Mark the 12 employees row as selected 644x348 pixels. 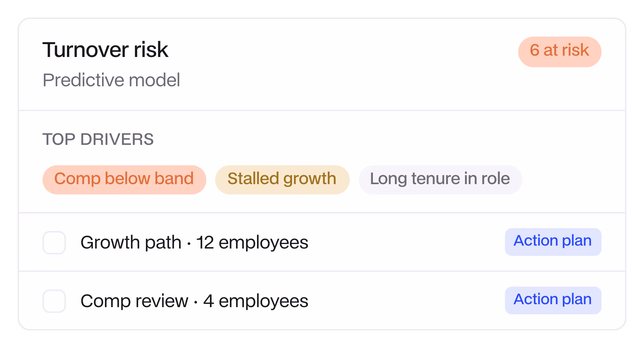pos(54,242)
